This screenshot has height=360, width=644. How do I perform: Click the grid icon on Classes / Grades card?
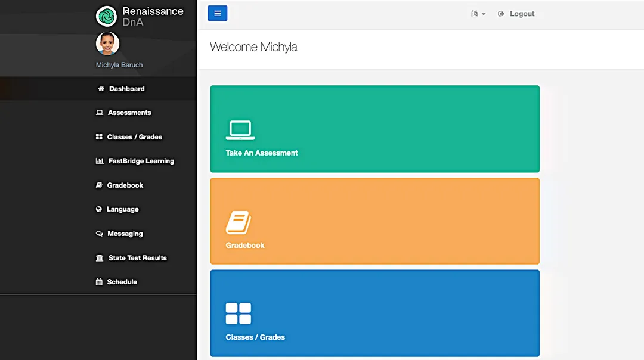point(239,312)
